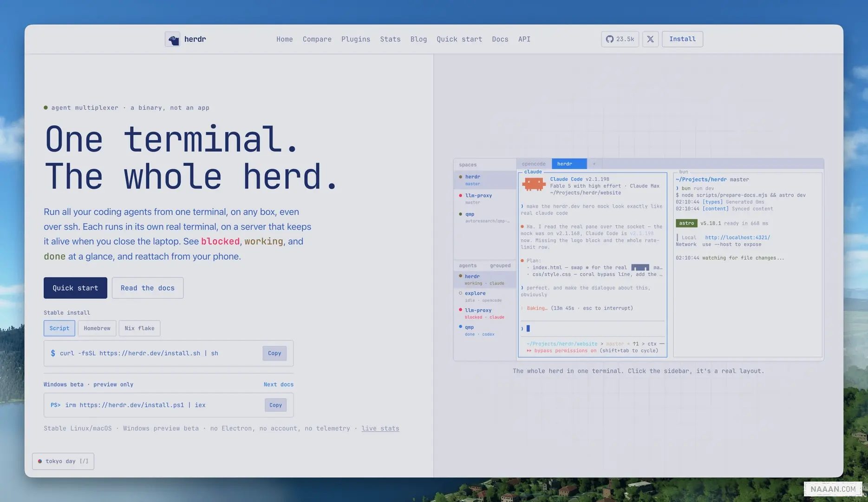
Task: Select the qmp autoresearch space
Action: [485, 217]
